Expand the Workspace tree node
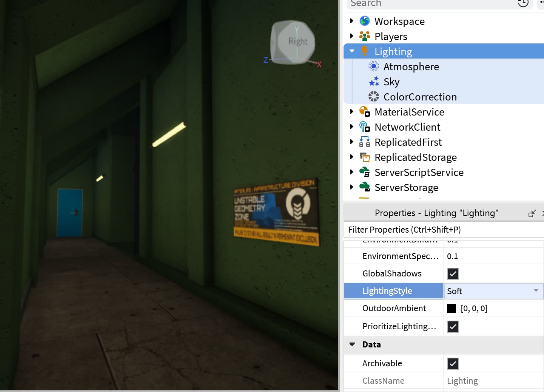544x392 pixels. pos(352,21)
